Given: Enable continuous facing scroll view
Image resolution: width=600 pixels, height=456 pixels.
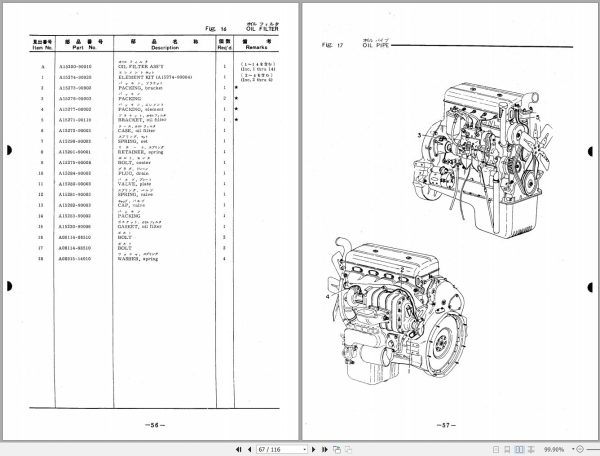Looking at the screenshot, I should tap(531, 449).
